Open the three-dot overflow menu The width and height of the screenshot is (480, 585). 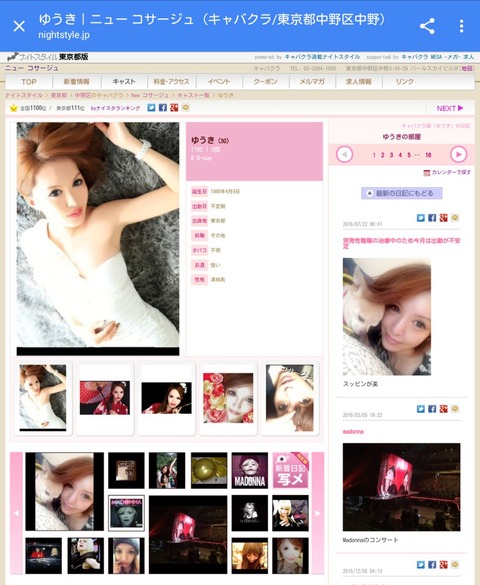point(461,26)
